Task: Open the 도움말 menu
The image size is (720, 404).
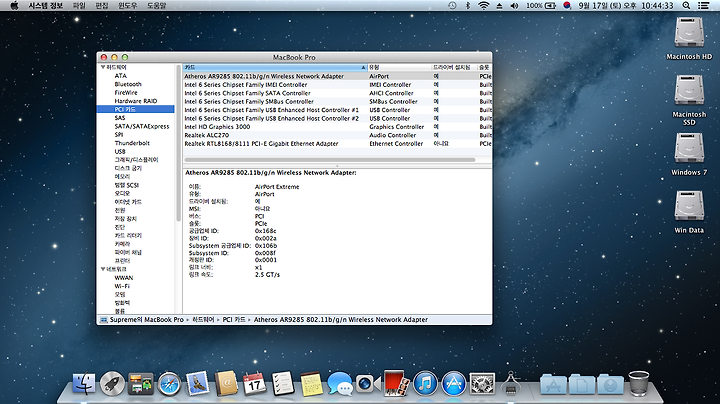Action: pyautogui.click(x=156, y=6)
